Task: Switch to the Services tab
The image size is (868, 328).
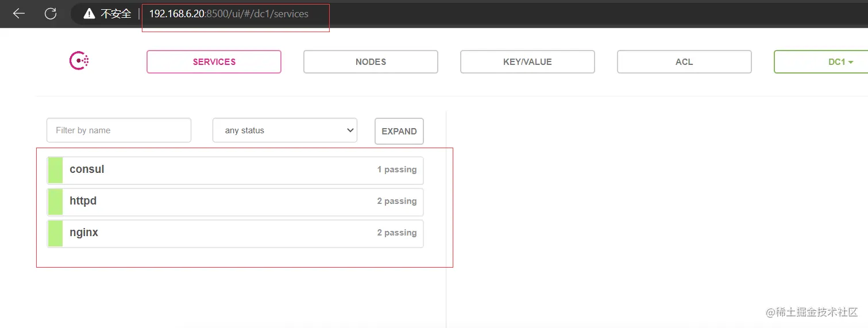Action: 214,62
